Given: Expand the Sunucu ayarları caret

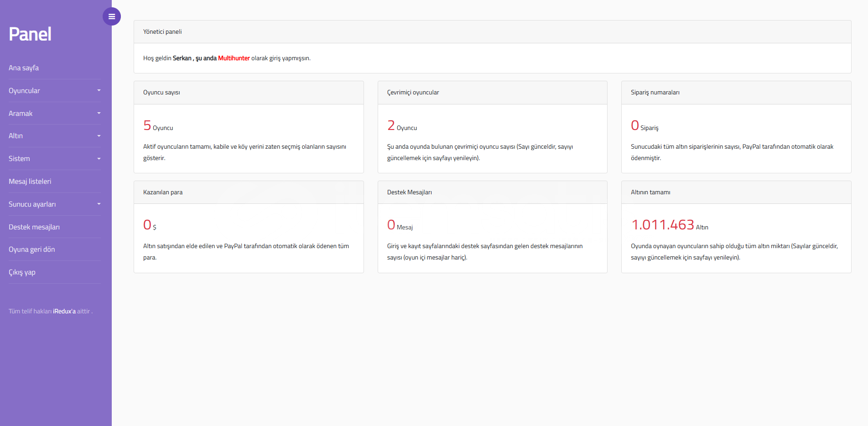Looking at the screenshot, I should (x=99, y=204).
